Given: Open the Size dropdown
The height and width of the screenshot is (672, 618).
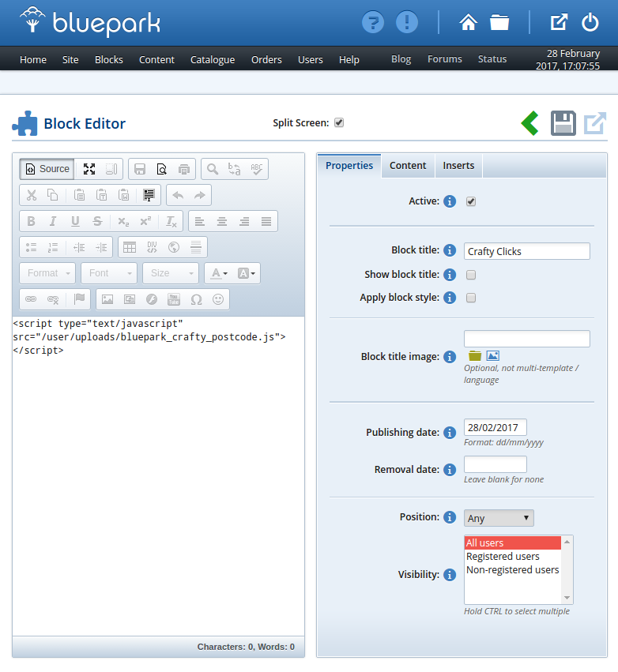Looking at the screenshot, I should pos(171,273).
